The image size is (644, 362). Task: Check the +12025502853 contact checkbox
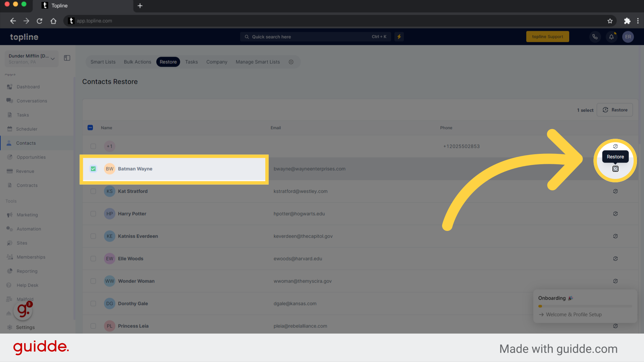pyautogui.click(x=93, y=146)
